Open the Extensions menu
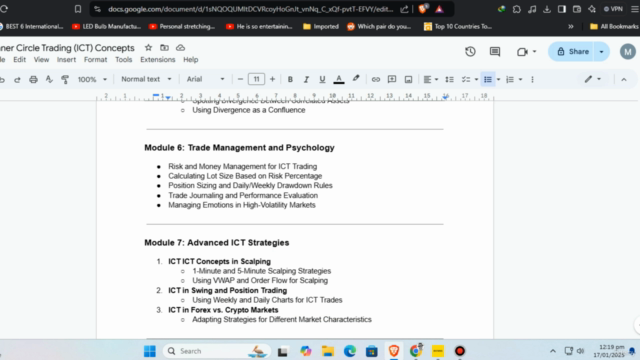The image size is (640, 360). point(158,60)
